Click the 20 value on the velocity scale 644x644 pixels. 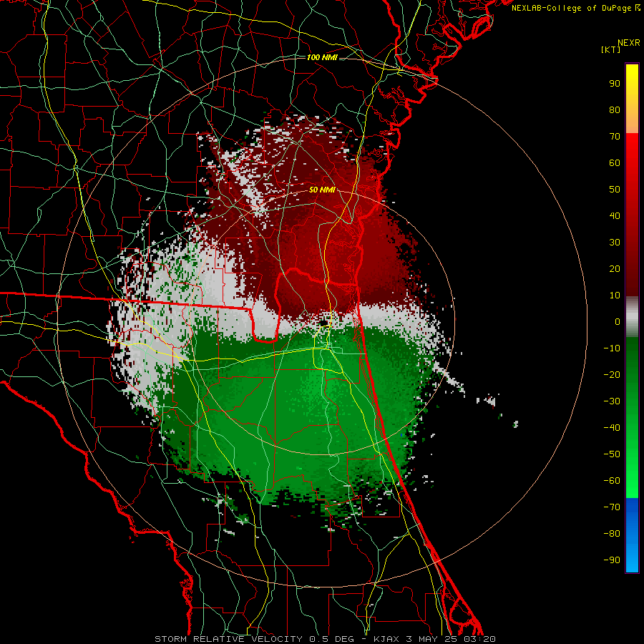click(x=615, y=269)
